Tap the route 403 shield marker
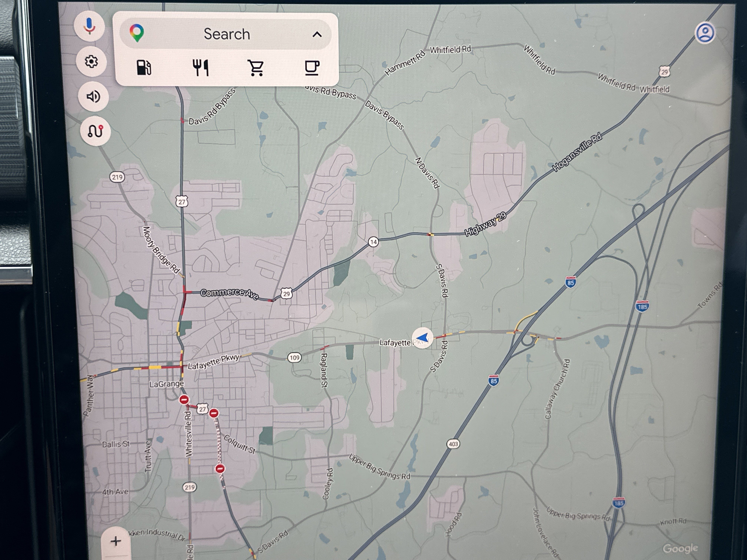747x560 pixels. tap(453, 444)
